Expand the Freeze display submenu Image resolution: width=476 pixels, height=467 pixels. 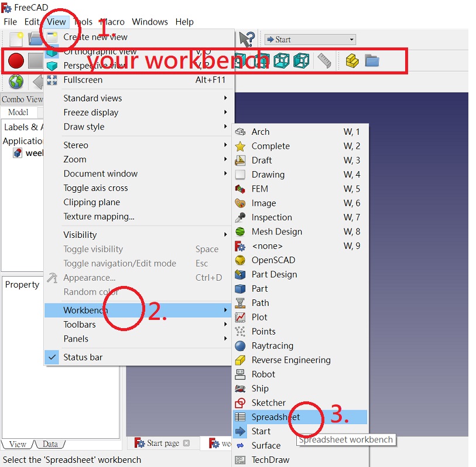click(x=138, y=113)
